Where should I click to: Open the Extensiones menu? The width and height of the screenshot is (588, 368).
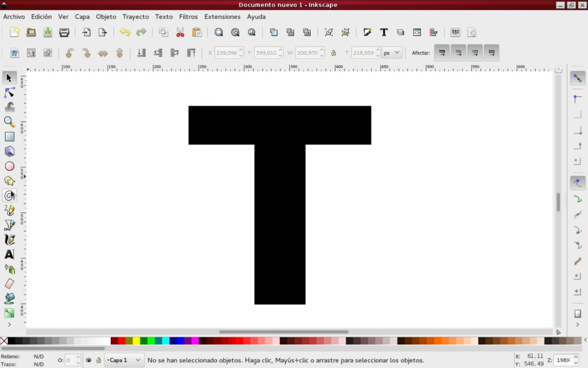(x=222, y=17)
